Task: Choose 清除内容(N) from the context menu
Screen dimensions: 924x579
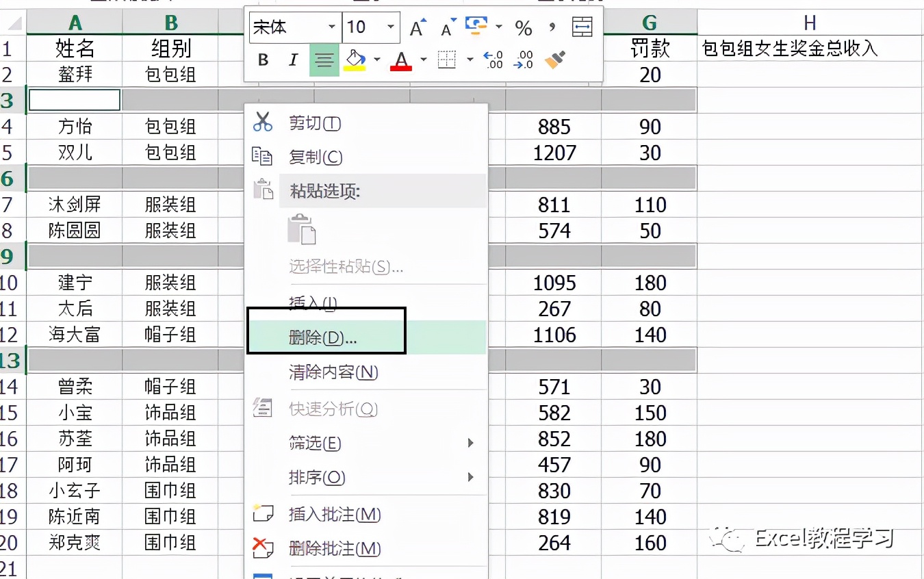Action: (x=366, y=372)
